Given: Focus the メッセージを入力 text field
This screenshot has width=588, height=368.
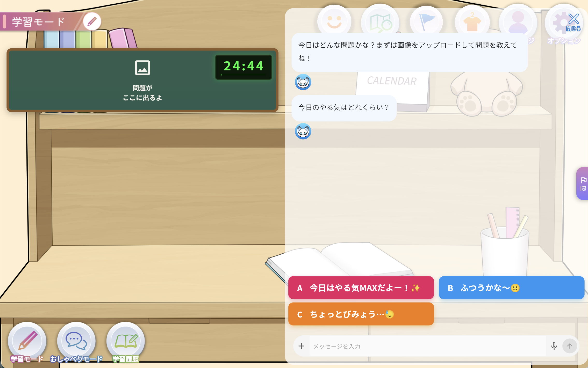Looking at the screenshot, I should point(427,346).
